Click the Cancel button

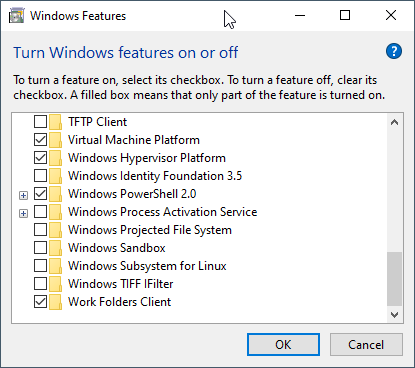coord(366,345)
